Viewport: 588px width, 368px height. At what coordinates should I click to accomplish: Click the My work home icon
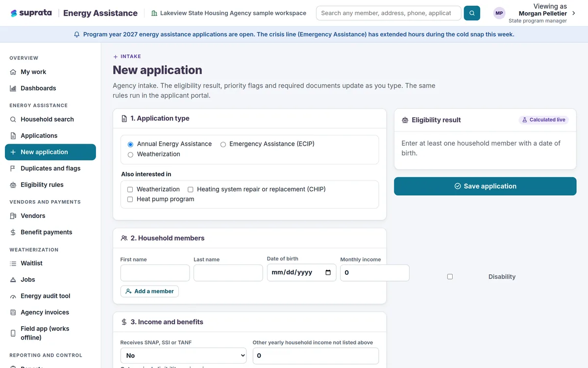pyautogui.click(x=13, y=72)
